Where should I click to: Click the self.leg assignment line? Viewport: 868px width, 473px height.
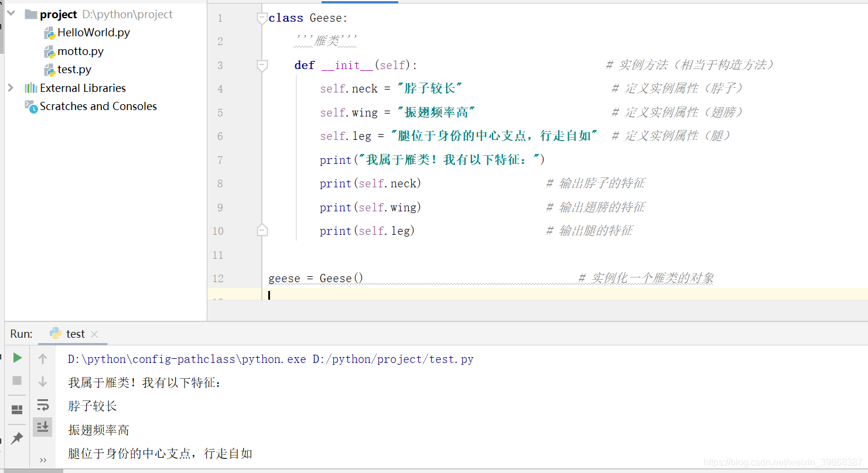tap(459, 136)
